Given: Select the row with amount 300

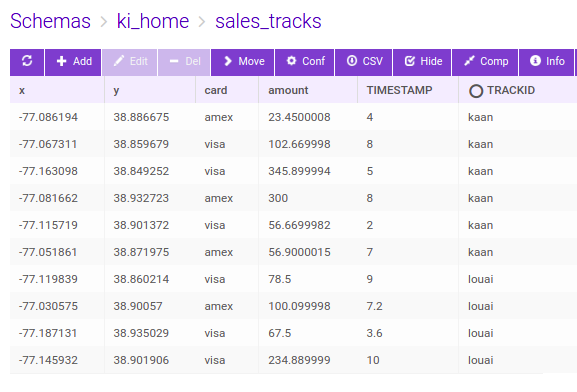Looking at the screenshot, I should tap(276, 198).
